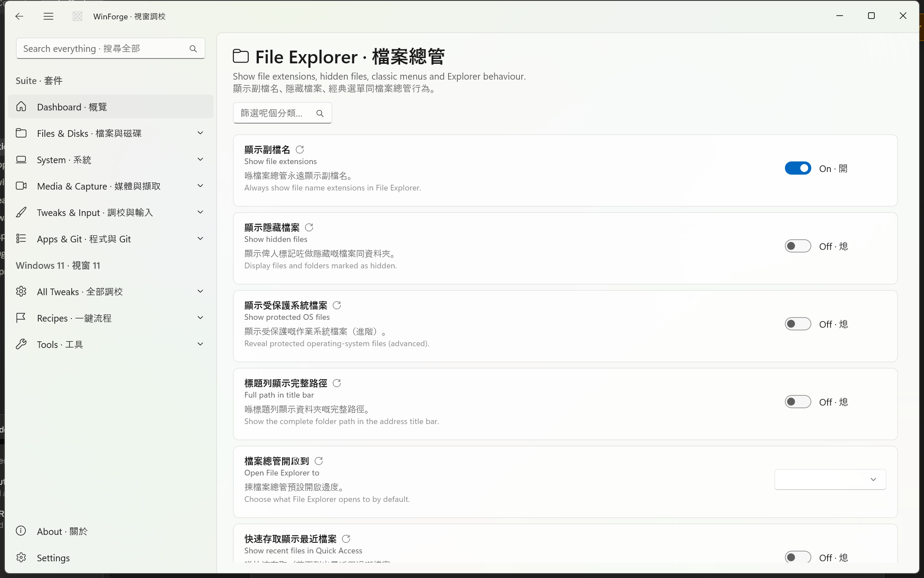Image resolution: width=924 pixels, height=578 pixels.
Task: Expand All Tweaks chevron
Action: 200,291
